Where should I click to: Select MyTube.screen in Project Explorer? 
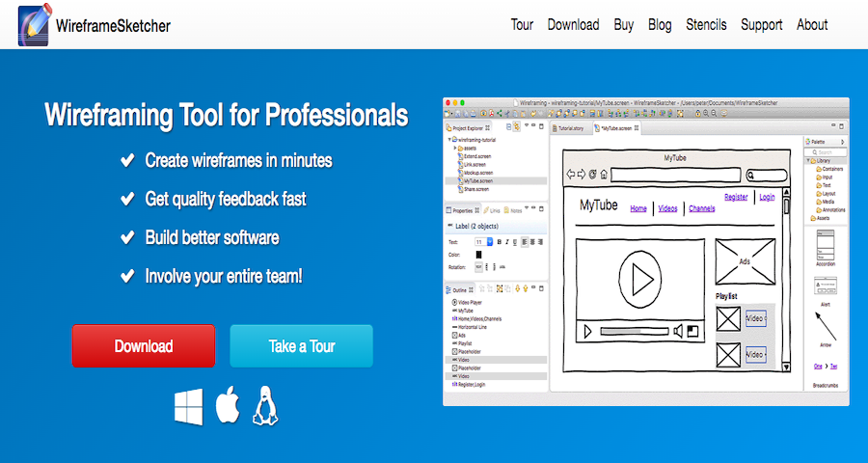click(496, 181)
